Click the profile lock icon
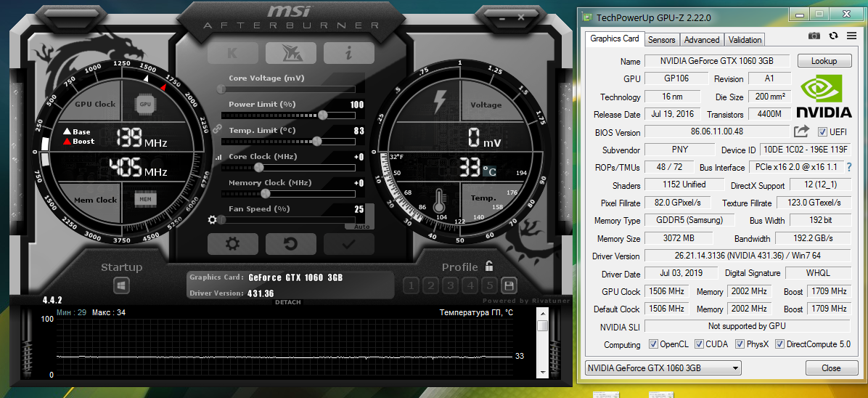The width and height of the screenshot is (868, 398). [x=489, y=266]
